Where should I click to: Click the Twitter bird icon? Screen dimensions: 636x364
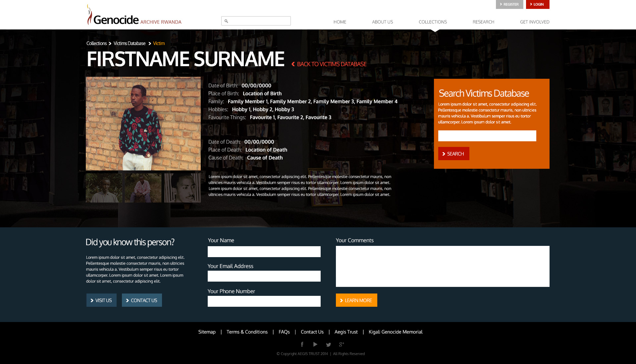click(x=328, y=345)
